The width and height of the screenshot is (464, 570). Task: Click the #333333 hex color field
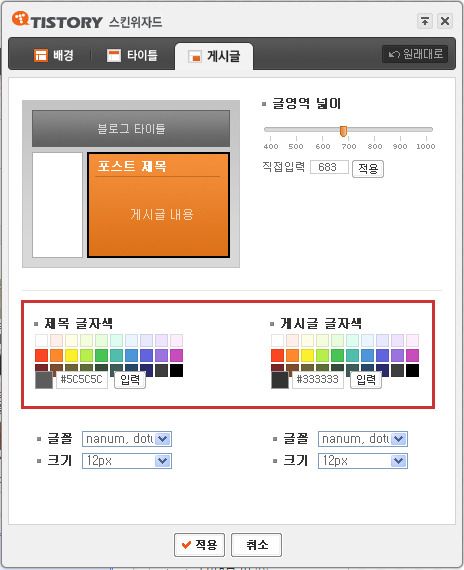(x=318, y=380)
